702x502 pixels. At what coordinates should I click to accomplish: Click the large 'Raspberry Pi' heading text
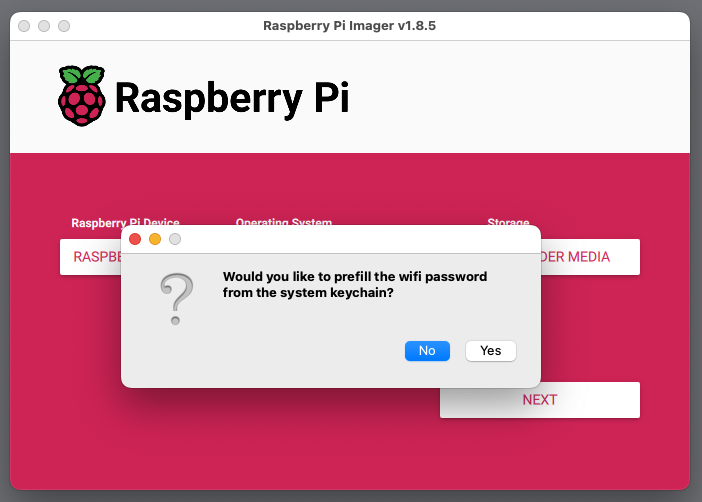pyautogui.click(x=232, y=99)
